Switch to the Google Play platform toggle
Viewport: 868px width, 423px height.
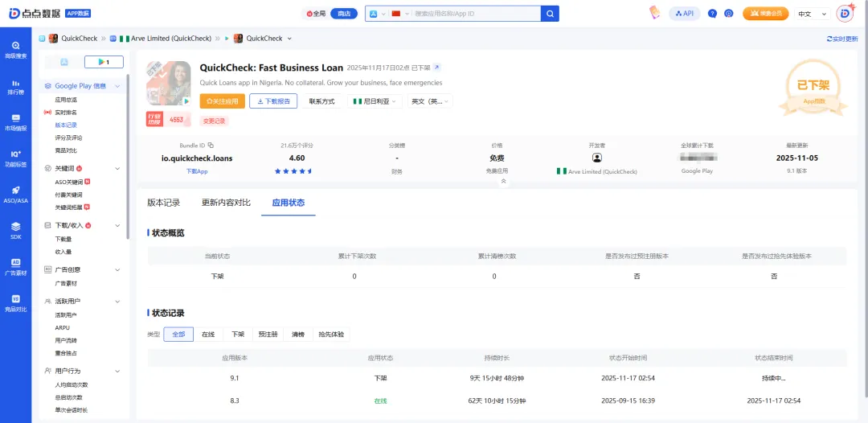tap(104, 62)
